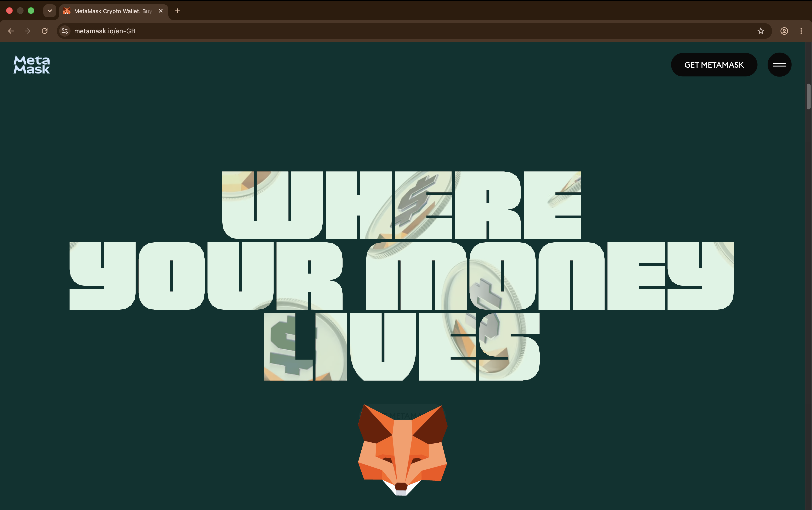Open the Chrome profile icon
Viewport: 812px width, 510px height.
(x=784, y=31)
